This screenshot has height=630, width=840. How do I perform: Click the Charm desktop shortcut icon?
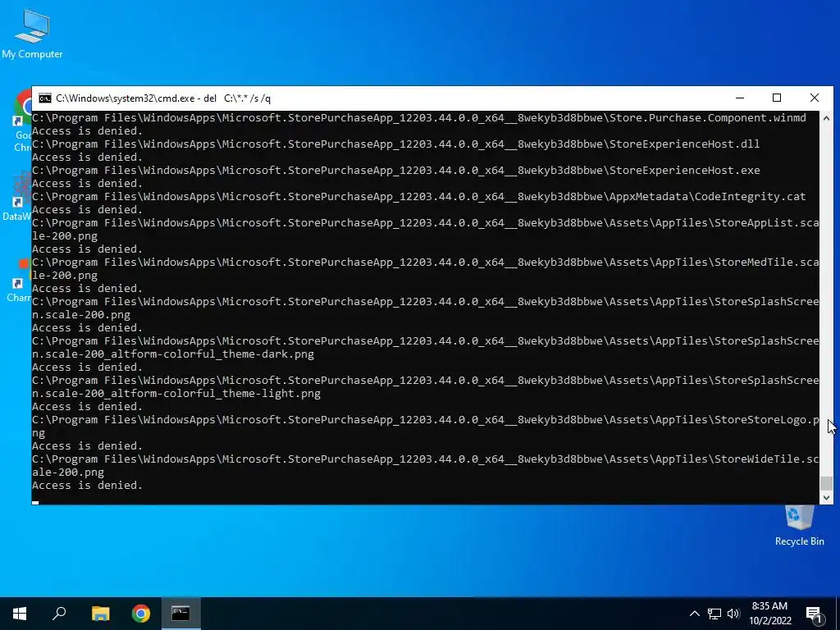21,281
